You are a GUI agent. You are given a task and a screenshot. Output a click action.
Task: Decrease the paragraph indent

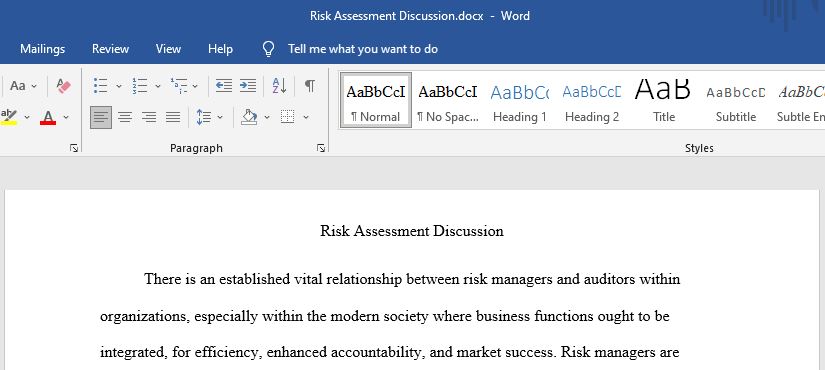point(224,85)
